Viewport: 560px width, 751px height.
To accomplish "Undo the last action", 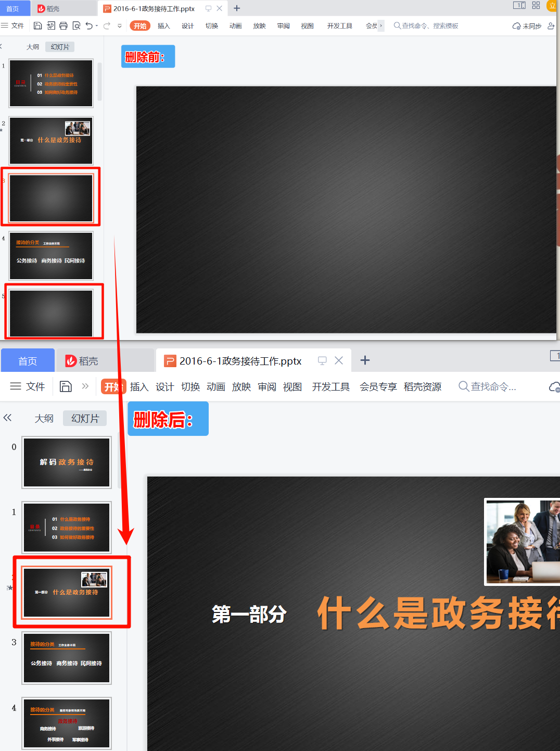I will point(88,25).
